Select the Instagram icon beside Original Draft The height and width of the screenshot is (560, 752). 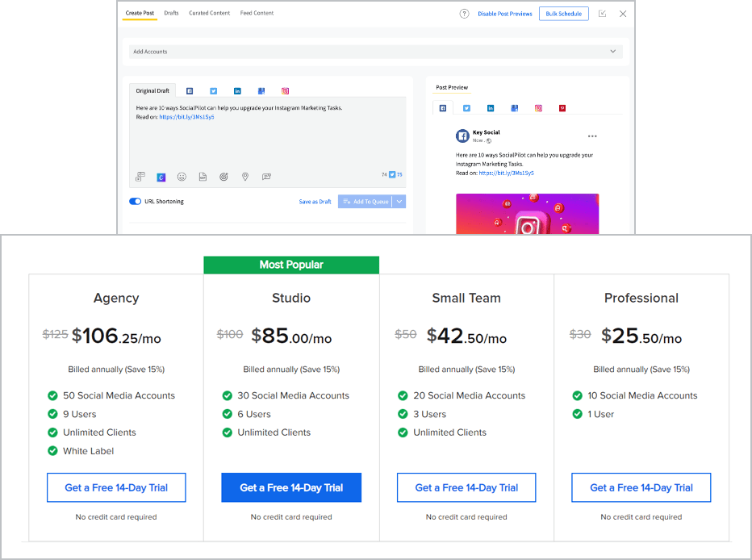coord(286,91)
